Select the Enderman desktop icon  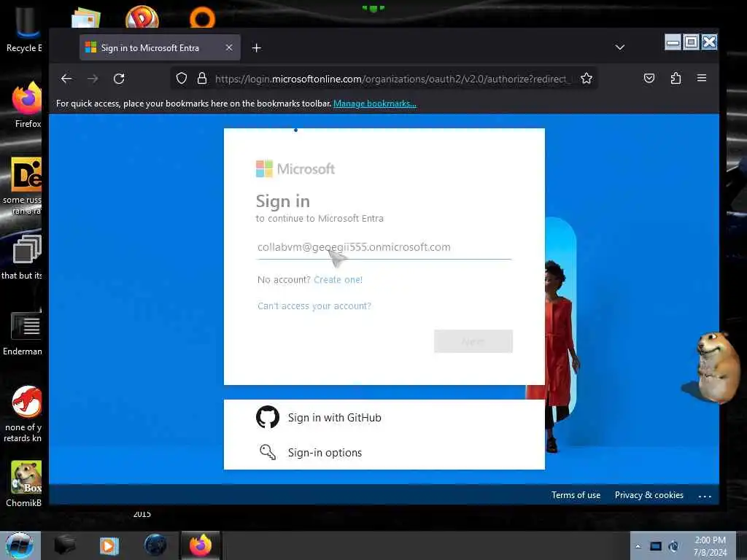[24, 333]
